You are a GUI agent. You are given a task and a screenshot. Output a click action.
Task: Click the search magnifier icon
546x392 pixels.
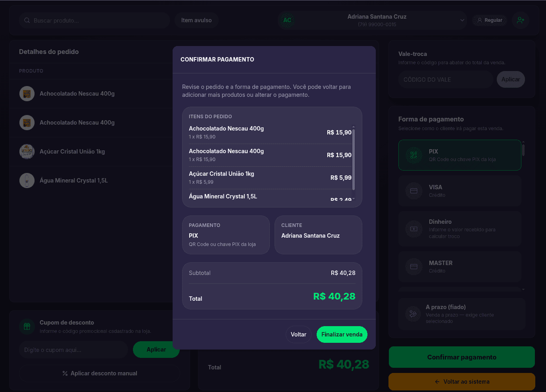(x=27, y=20)
